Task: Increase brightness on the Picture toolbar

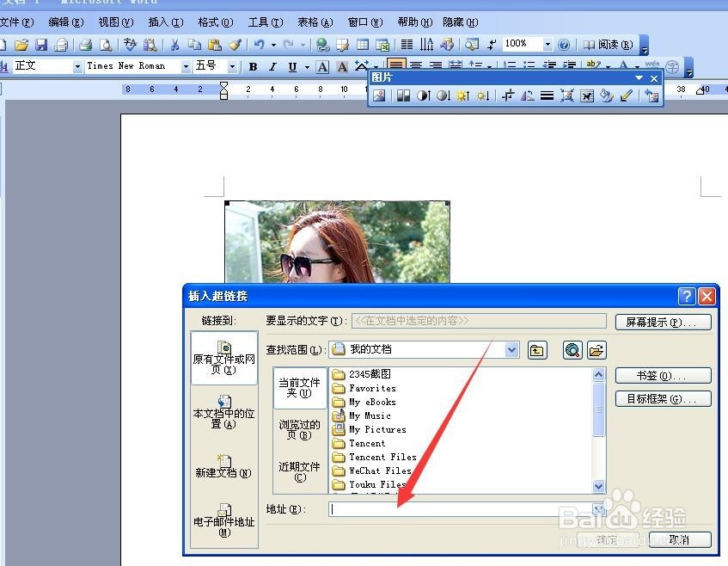Action: tap(464, 95)
